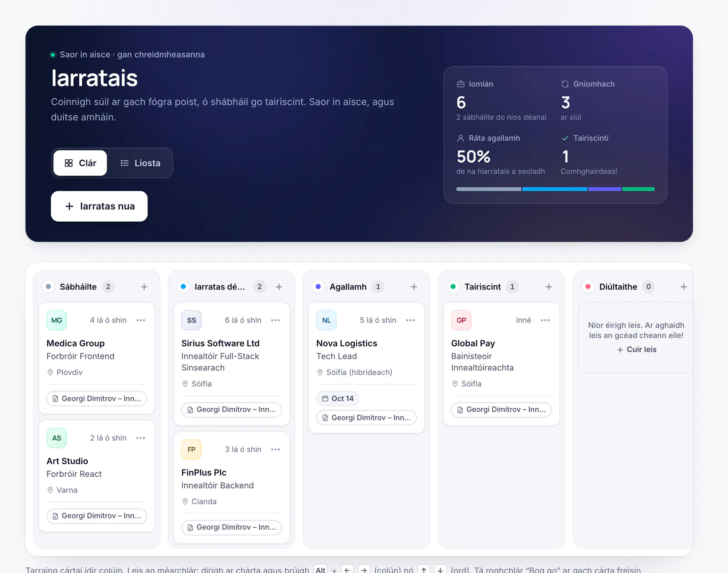Open options menu for Medica Group card
The image size is (728, 573).
click(x=141, y=320)
